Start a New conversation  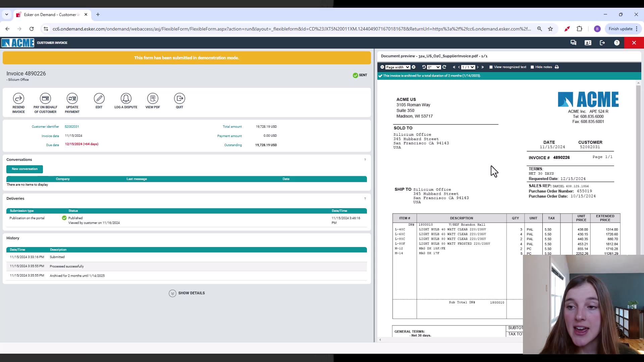pyautogui.click(x=24, y=169)
